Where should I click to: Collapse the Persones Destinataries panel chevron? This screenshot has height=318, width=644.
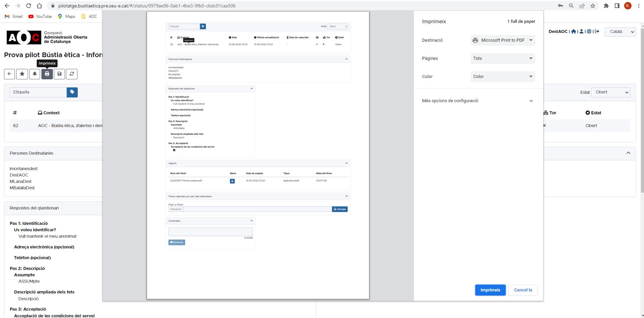click(628, 153)
